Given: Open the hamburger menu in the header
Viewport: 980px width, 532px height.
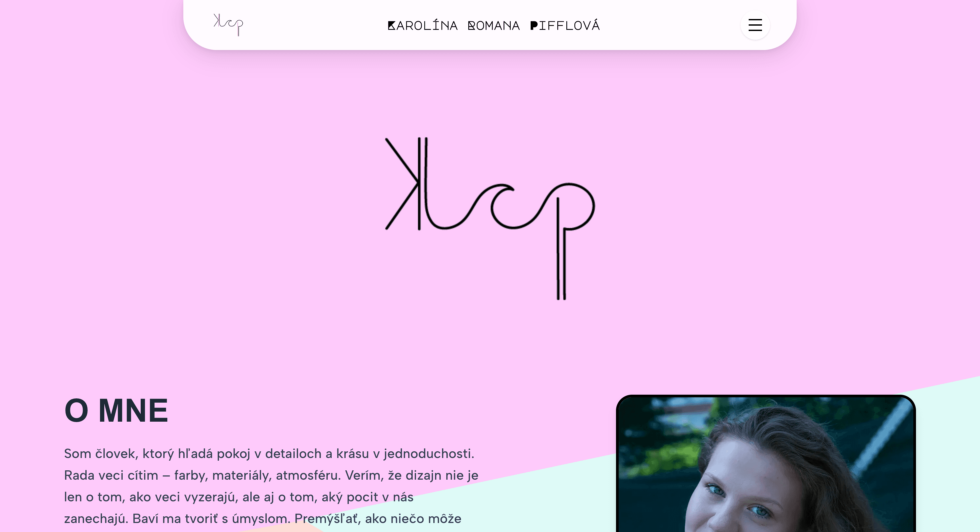Looking at the screenshot, I should point(755,25).
